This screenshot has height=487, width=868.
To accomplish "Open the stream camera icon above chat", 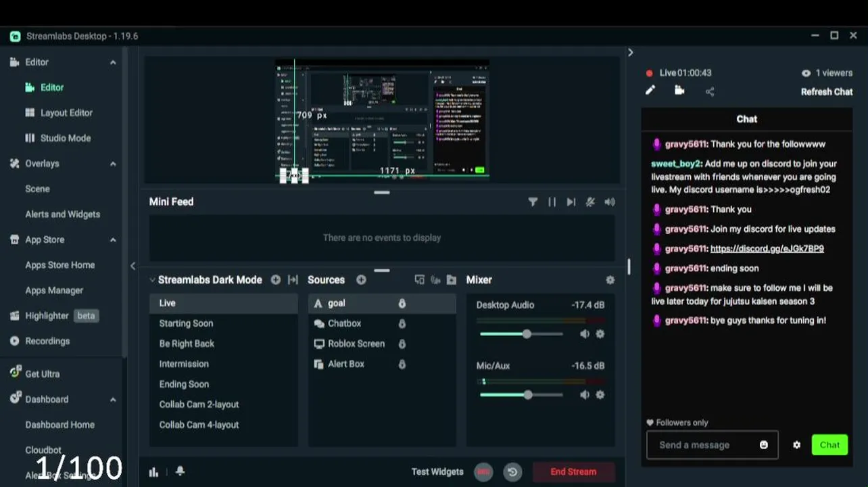I will (679, 90).
